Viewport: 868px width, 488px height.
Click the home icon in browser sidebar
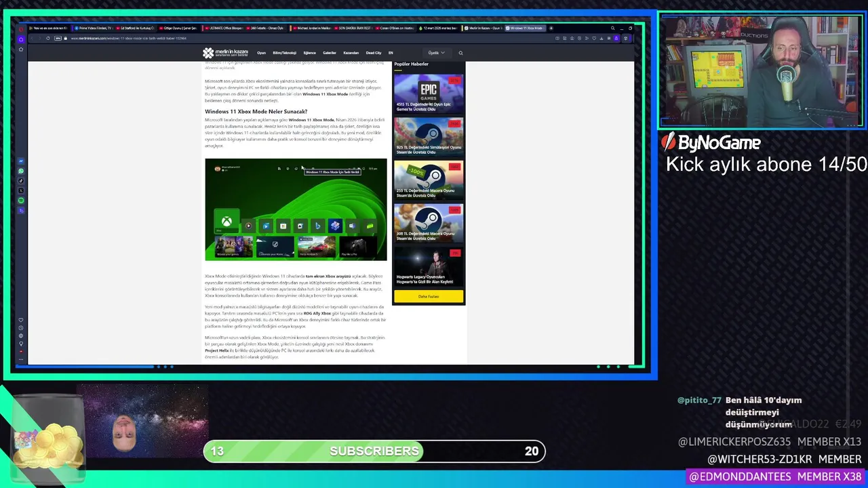[21, 39]
